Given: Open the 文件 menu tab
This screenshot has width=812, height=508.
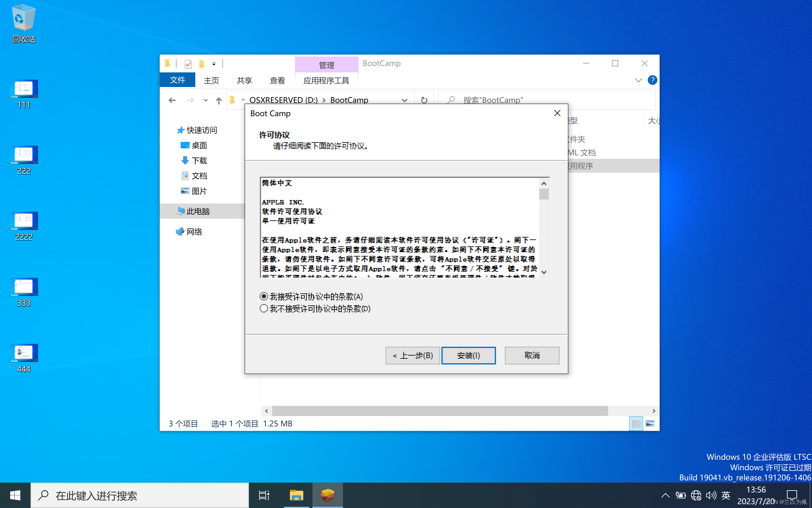Looking at the screenshot, I should coord(178,80).
